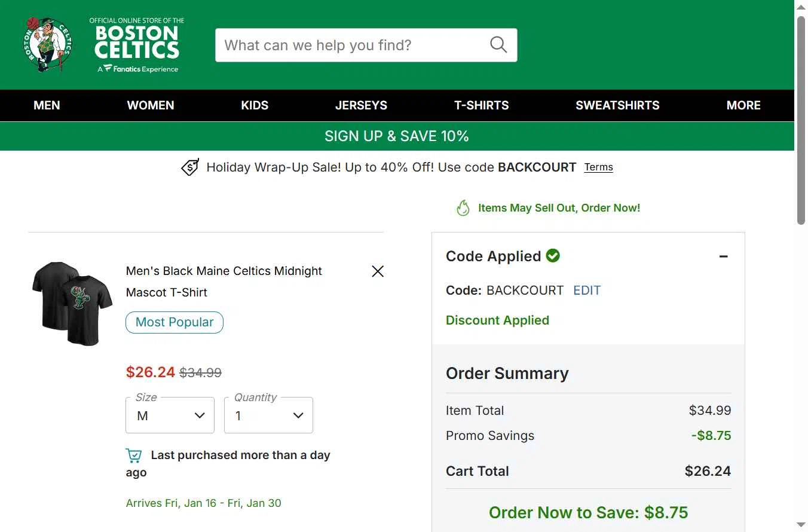
Task: Click 'Order Now to Save: $8.75'
Action: (x=588, y=513)
